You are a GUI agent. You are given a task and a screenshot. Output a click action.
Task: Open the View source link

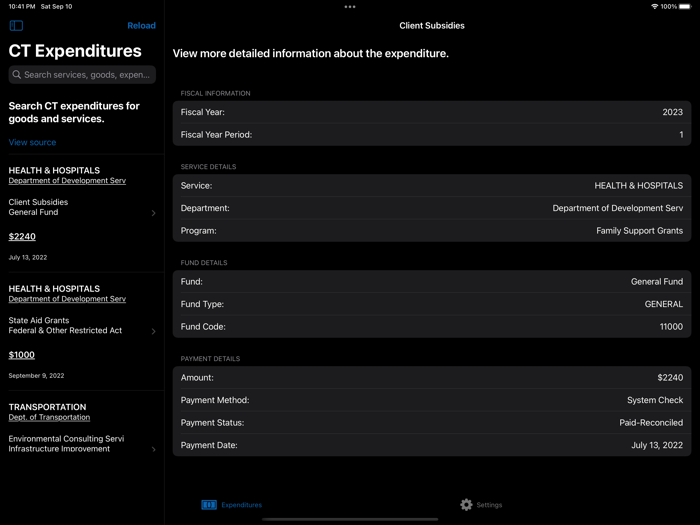(x=32, y=142)
